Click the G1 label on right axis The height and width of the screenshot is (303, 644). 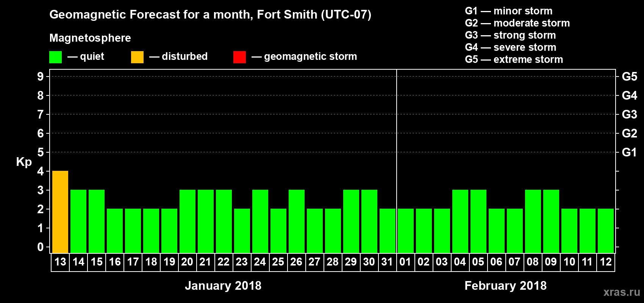coord(629,152)
